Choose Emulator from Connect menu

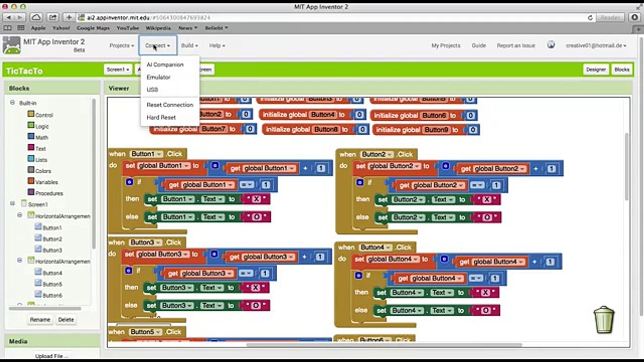pos(158,77)
